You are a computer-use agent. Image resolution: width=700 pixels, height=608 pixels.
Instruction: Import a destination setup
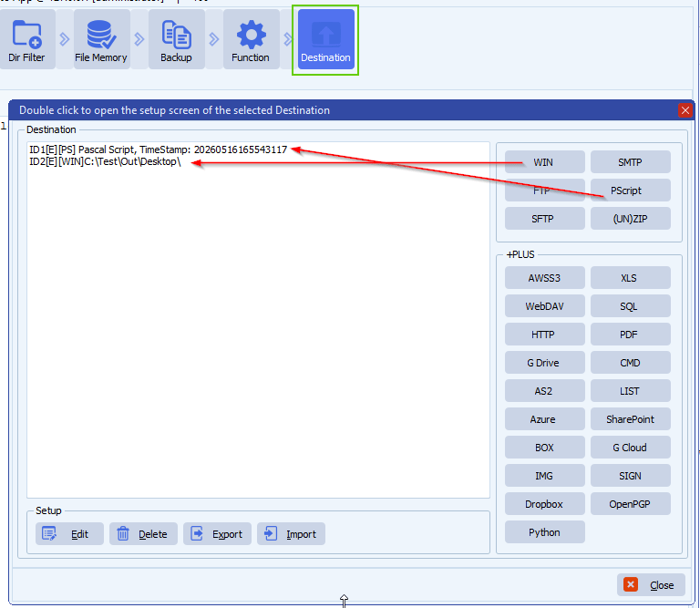coord(291,534)
